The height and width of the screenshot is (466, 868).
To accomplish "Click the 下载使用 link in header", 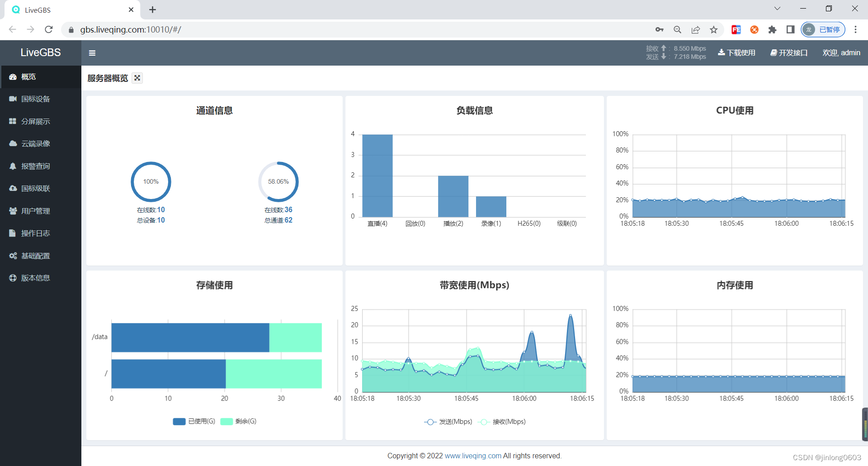I will click(736, 53).
